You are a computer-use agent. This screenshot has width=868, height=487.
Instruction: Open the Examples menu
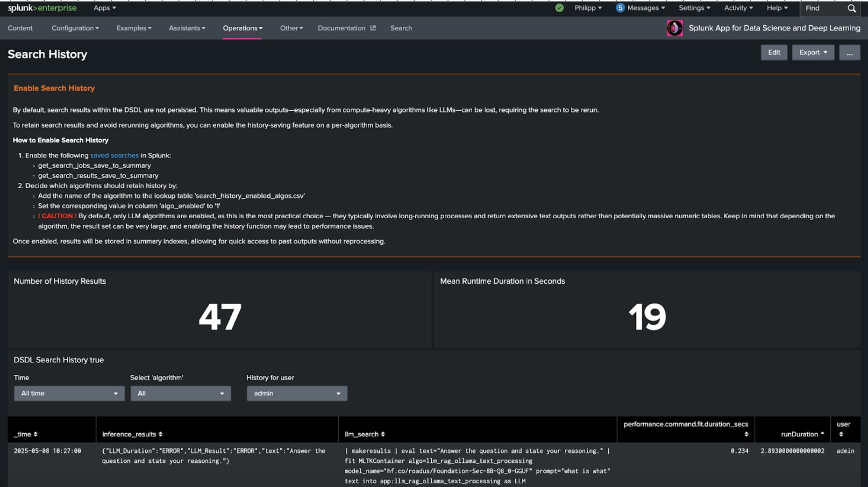[134, 28]
